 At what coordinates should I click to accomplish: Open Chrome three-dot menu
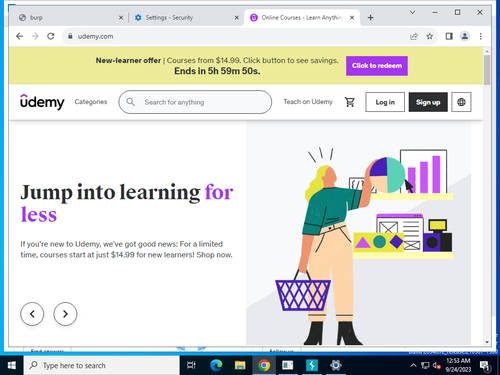tap(480, 36)
